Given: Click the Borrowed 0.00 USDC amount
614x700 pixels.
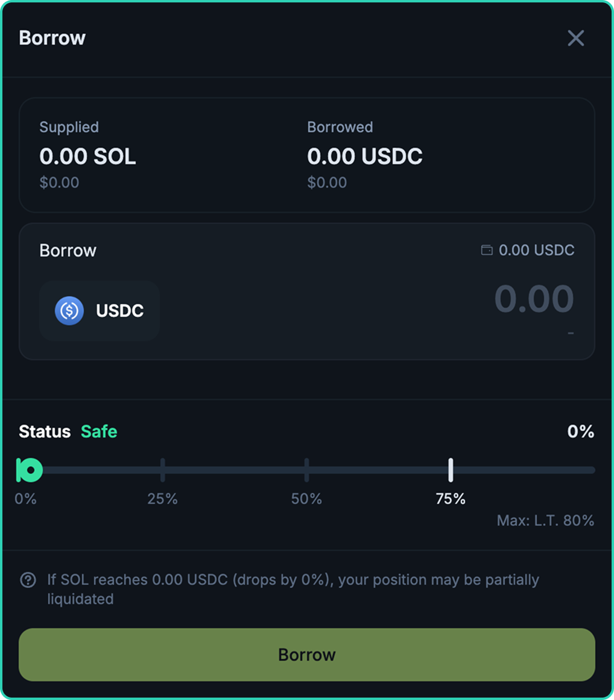Looking at the screenshot, I should (x=364, y=156).
